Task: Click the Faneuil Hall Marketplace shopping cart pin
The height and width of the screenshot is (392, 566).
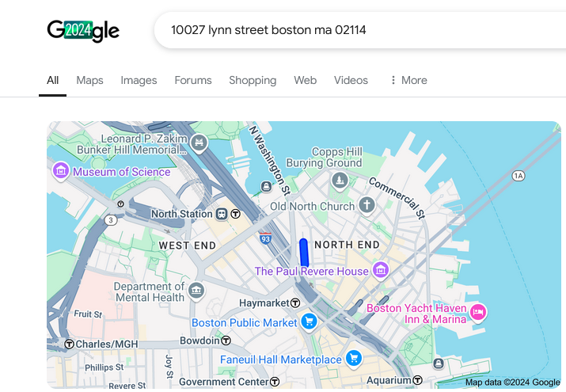Action: (354, 358)
